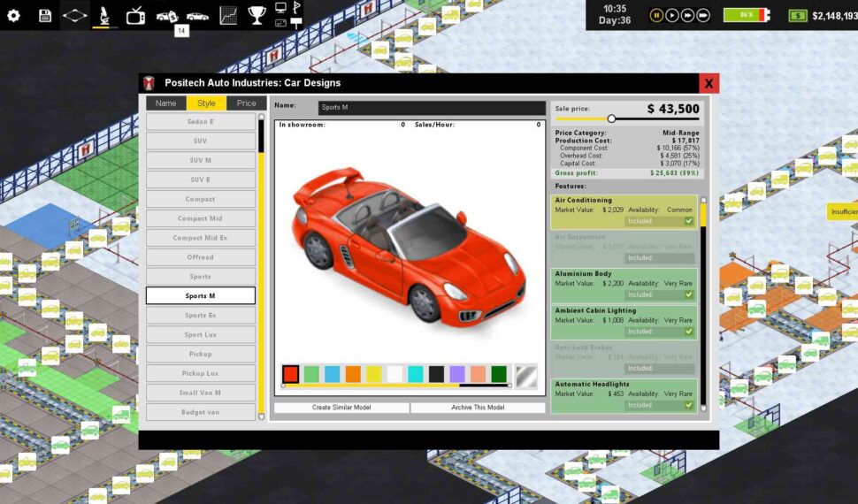Viewport: 858px width, 504px height.
Task: Open the research microscope icon
Action: click(104, 15)
